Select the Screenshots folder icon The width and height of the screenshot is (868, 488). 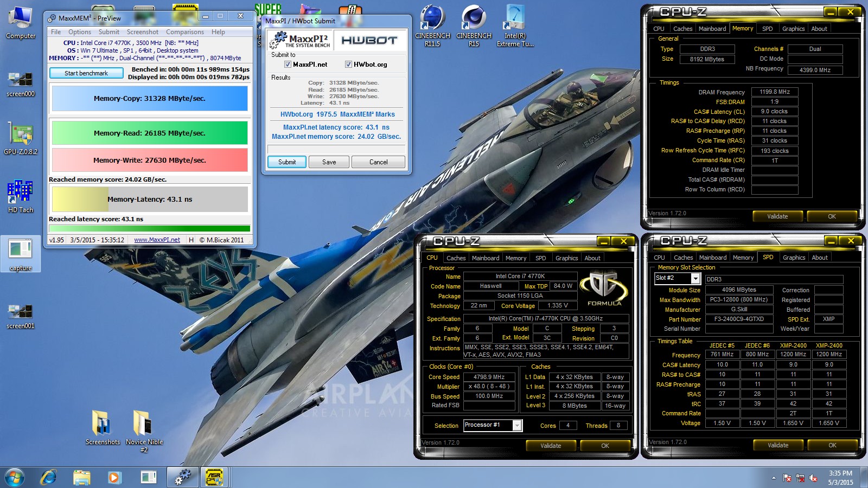coord(103,427)
